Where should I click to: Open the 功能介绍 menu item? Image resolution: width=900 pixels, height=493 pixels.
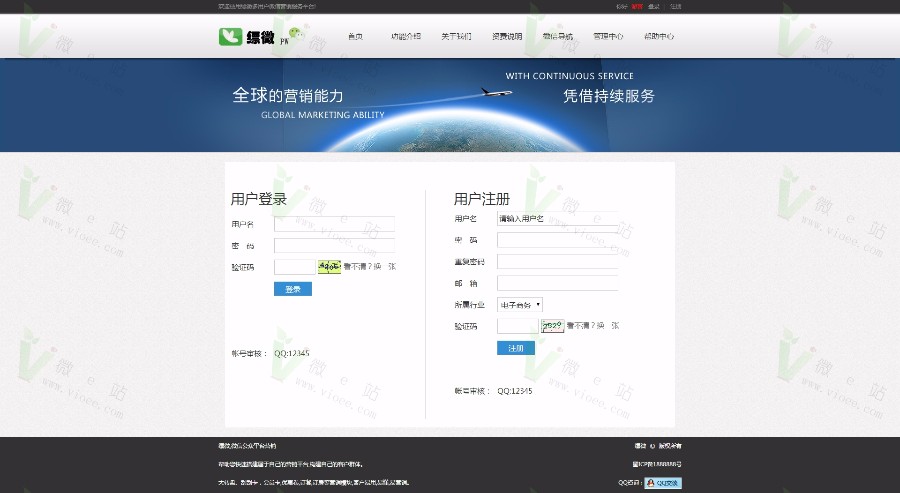406,36
